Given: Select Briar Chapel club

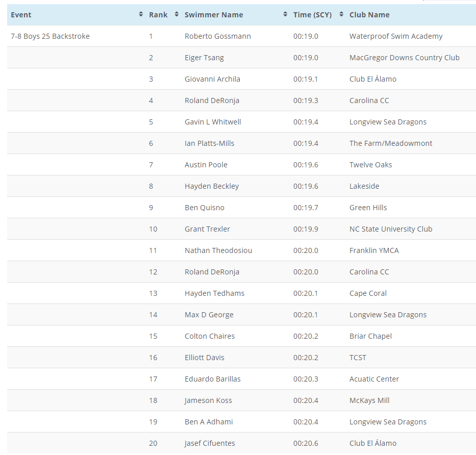Looking at the screenshot, I should pyautogui.click(x=370, y=336).
